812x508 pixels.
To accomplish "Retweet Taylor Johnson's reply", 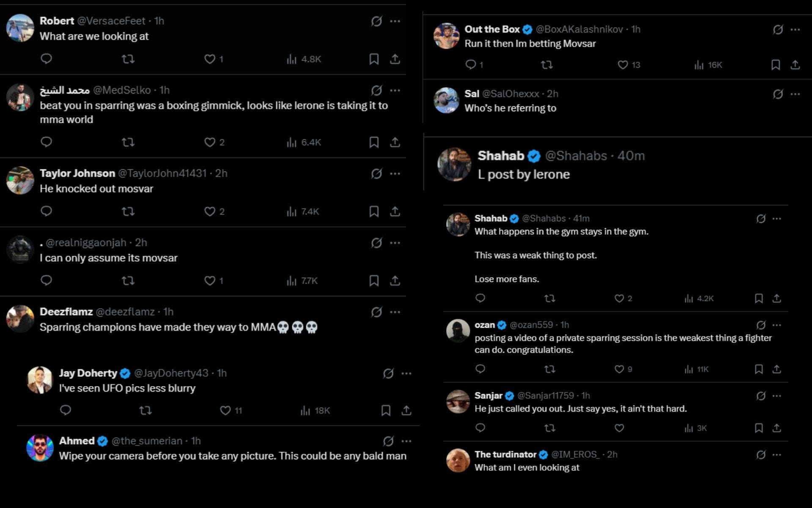I will click(x=127, y=211).
